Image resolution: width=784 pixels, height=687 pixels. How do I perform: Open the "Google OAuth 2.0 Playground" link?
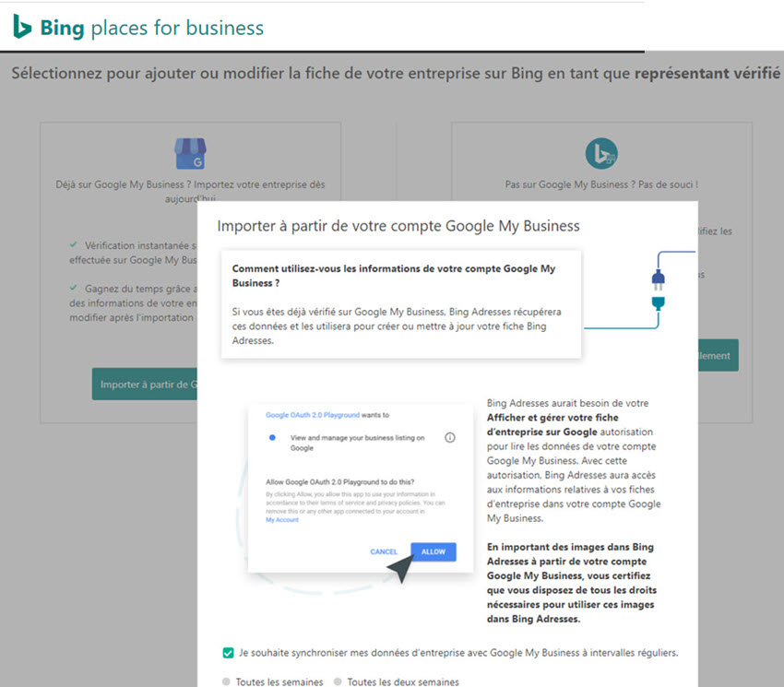[x=313, y=415]
